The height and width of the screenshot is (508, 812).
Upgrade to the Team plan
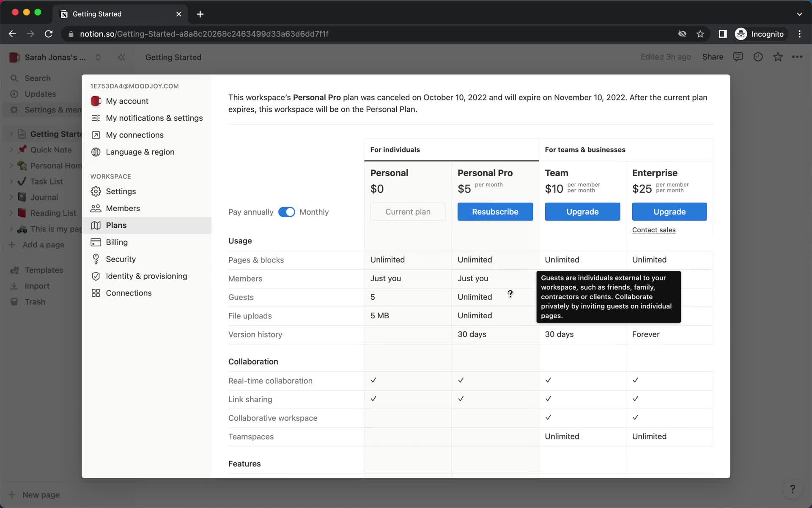pos(582,212)
